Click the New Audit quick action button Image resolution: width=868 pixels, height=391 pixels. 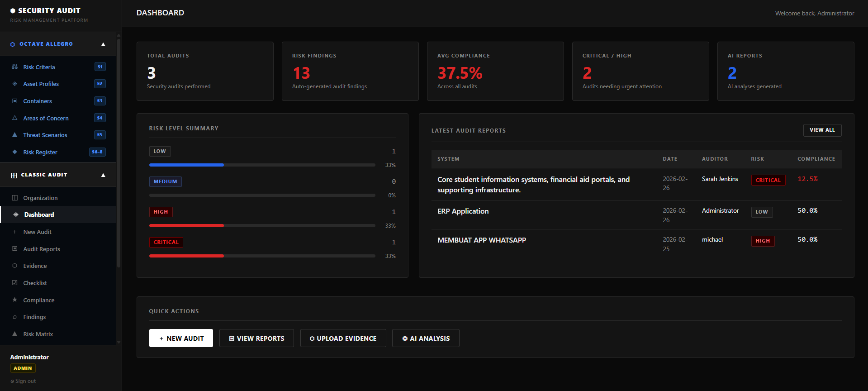[x=181, y=338]
